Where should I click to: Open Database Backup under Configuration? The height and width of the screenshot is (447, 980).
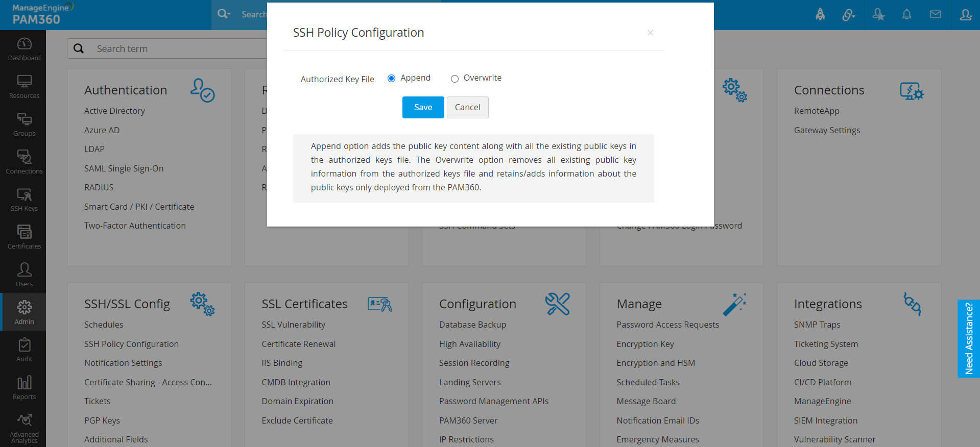(472, 325)
